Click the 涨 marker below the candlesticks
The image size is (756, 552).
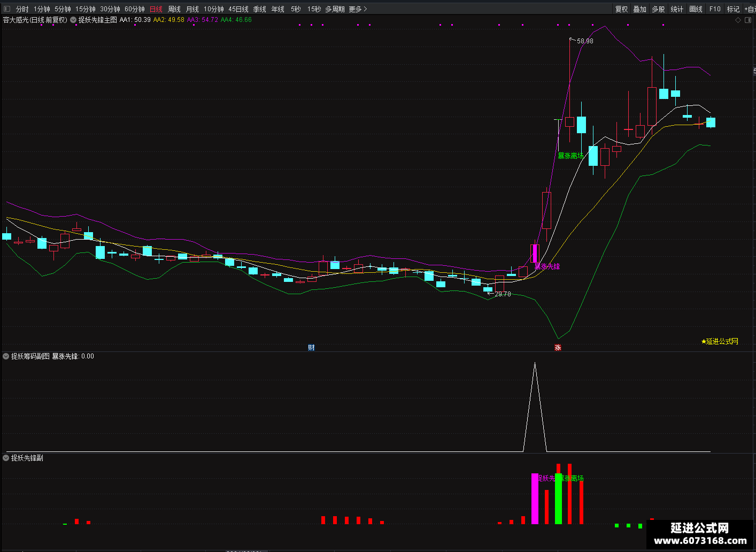pos(558,348)
